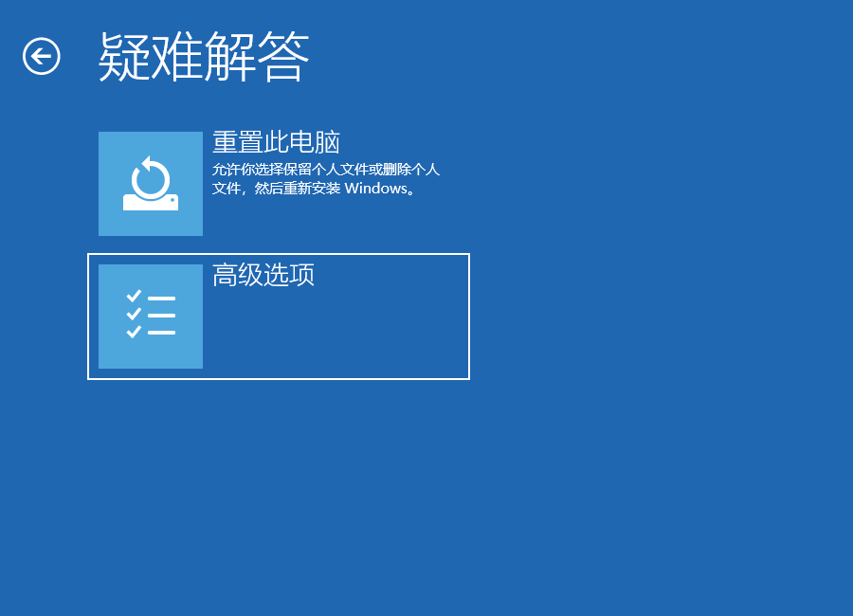The image size is (853, 616).
Task: Return to previous screen using circled arrow
Action: pos(42,56)
